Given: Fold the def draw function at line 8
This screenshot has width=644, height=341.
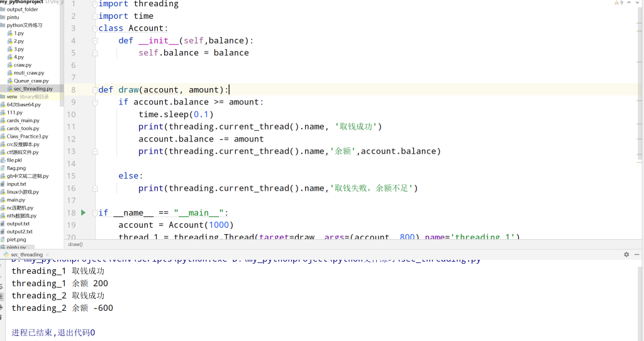Looking at the screenshot, I should click(x=95, y=90).
